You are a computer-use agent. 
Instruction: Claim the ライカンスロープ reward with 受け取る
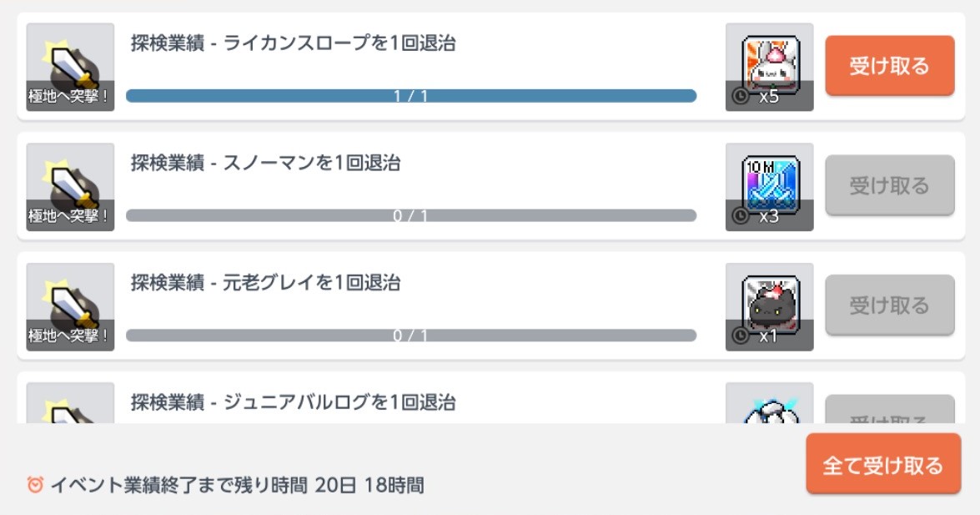tap(889, 66)
